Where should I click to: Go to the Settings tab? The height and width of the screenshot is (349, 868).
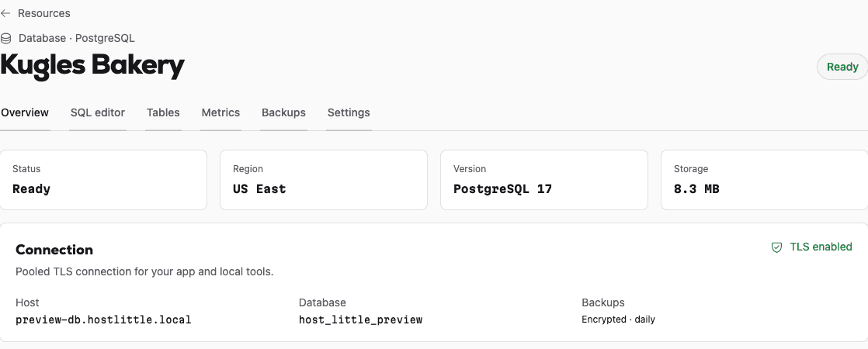click(x=348, y=112)
